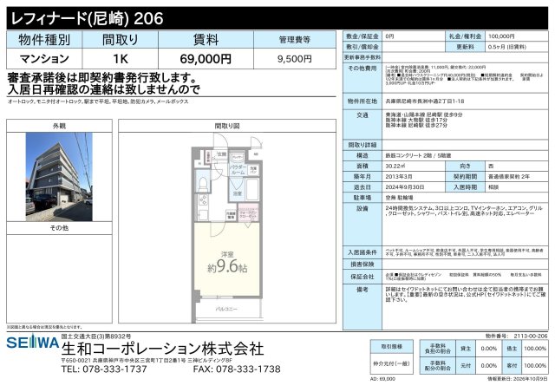Viewport: 555px width, 392px height.
Task: Click the 面積 label
Action: click(x=362, y=166)
